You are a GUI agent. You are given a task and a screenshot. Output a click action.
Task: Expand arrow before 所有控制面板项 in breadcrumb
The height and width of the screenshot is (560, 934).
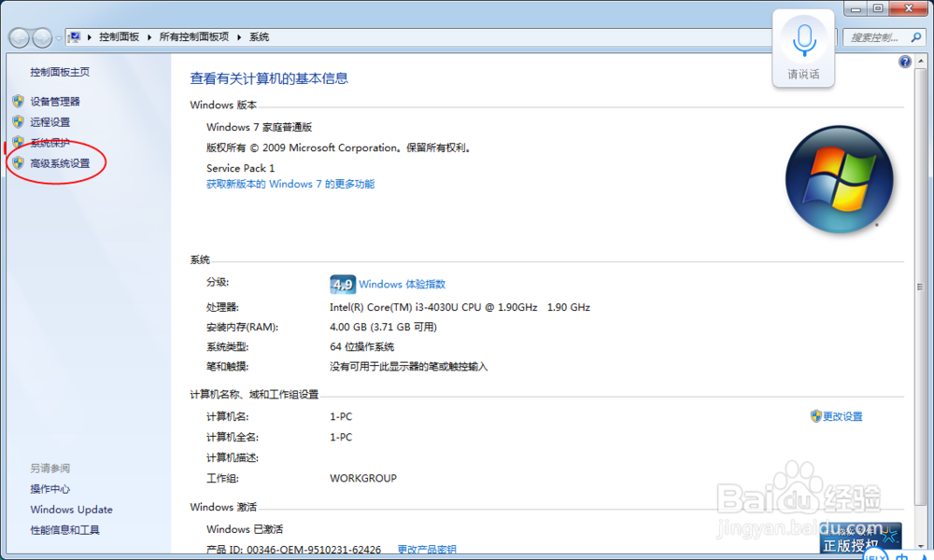tap(149, 37)
